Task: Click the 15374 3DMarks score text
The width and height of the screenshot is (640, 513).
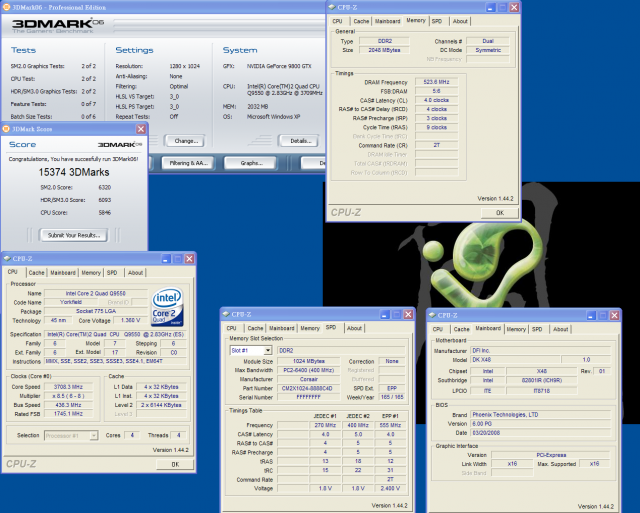Action: (x=74, y=172)
